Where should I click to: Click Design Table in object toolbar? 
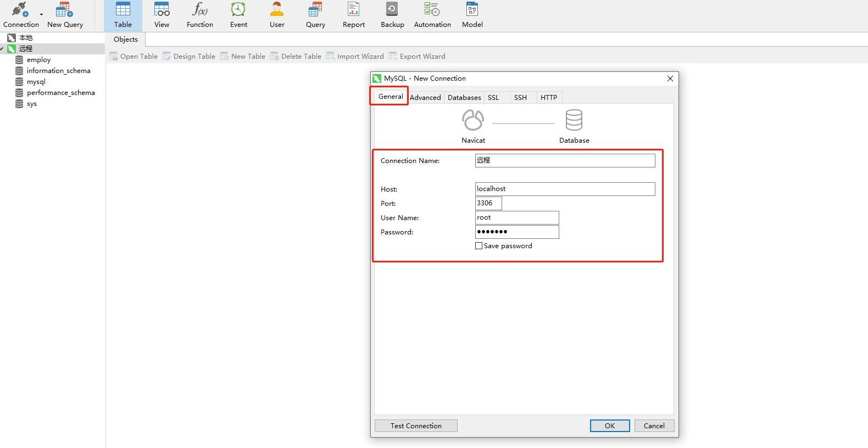point(189,57)
